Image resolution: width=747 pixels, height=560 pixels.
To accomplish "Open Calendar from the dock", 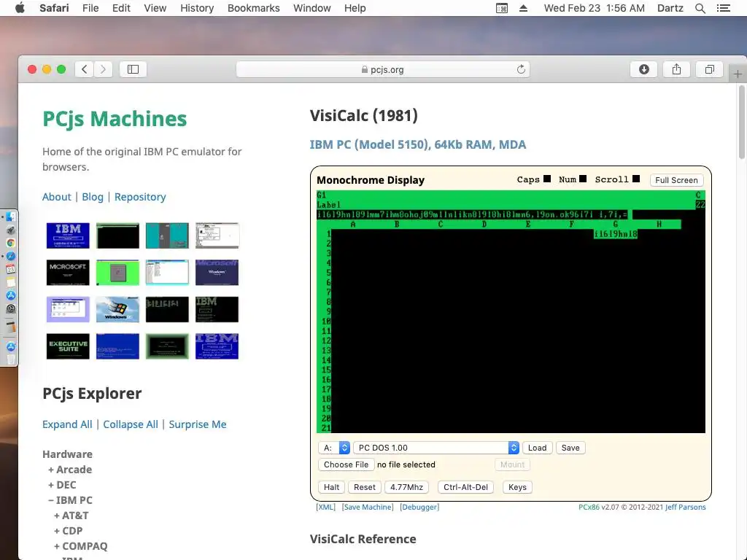I will 10,269.
